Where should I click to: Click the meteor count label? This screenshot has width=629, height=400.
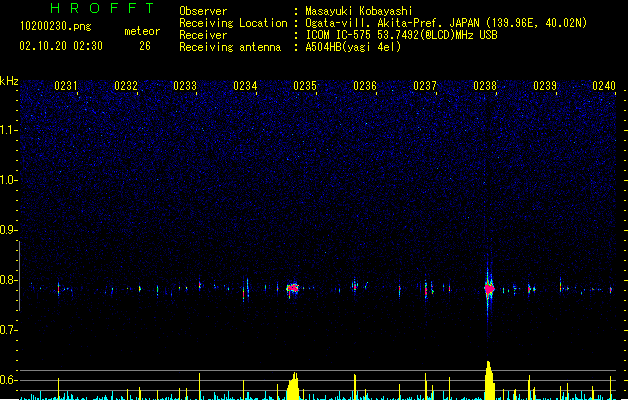pyautogui.click(x=142, y=31)
